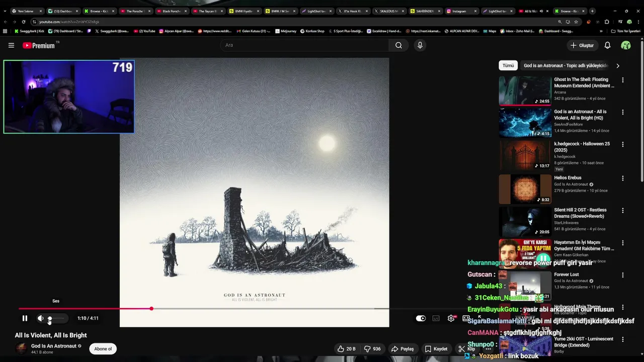Open tab search dropdown in browser

pyautogui.click(x=5, y=11)
